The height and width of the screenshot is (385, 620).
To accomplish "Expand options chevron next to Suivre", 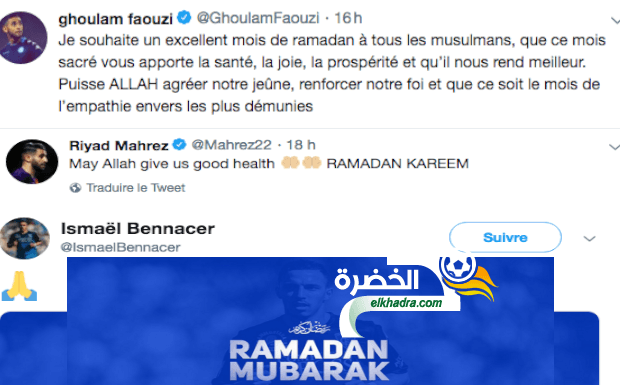I will coord(589,238).
